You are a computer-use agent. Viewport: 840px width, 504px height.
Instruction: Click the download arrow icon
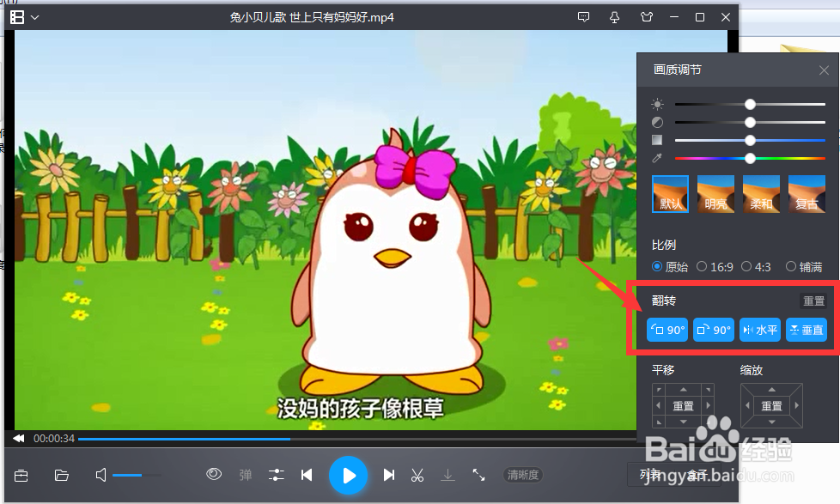coord(447,475)
